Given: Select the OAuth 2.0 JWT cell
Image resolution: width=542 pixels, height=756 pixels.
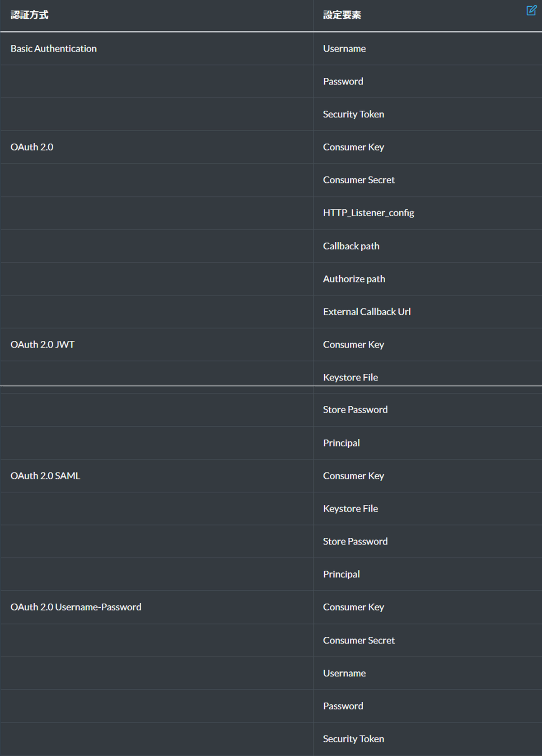Looking at the screenshot, I should coord(42,344).
